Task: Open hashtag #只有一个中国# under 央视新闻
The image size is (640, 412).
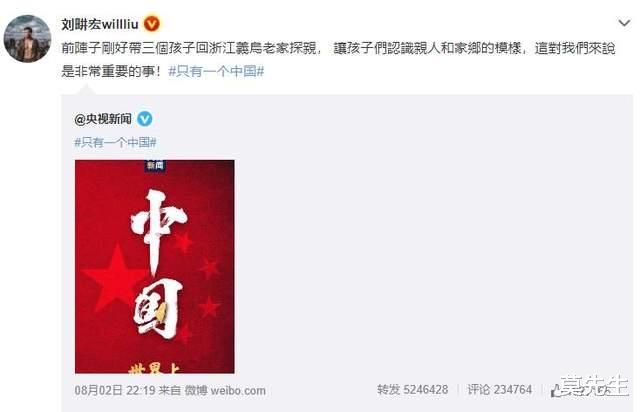Action: pyautogui.click(x=116, y=143)
